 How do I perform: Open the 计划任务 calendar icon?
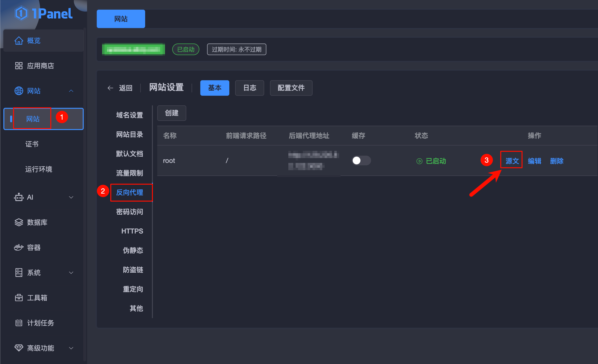click(x=19, y=323)
